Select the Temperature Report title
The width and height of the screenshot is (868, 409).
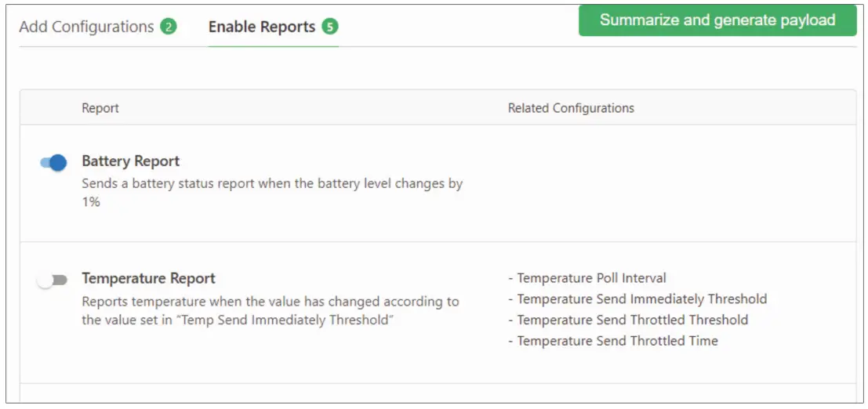(148, 278)
